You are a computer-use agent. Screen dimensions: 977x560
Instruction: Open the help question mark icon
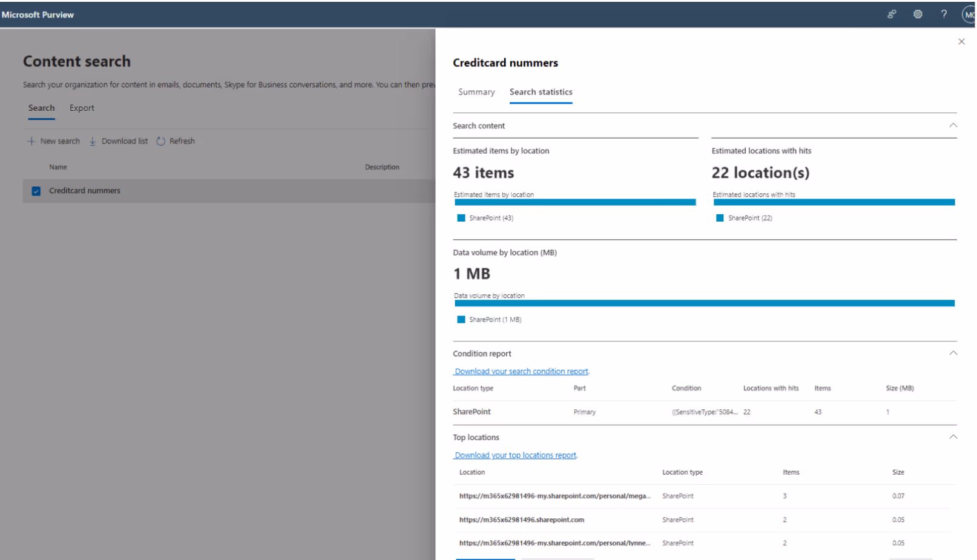[x=944, y=14]
